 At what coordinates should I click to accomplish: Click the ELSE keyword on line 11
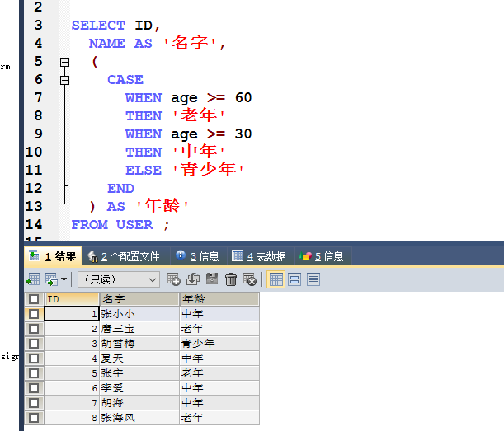point(144,171)
